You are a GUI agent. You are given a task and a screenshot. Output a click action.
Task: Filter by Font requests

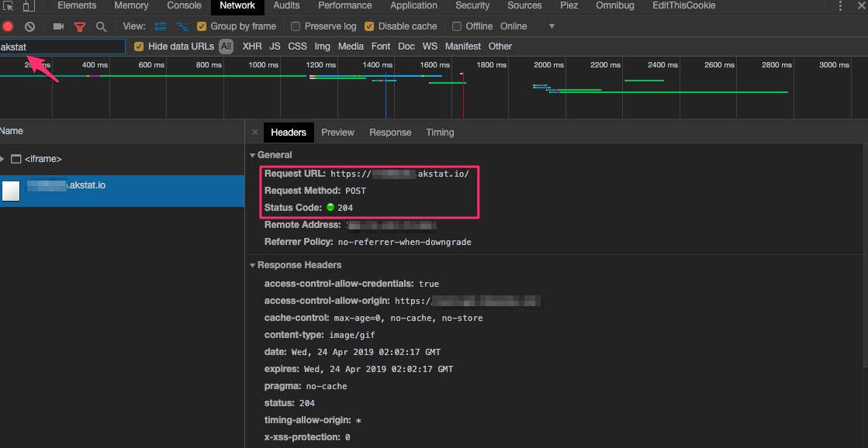coord(381,47)
